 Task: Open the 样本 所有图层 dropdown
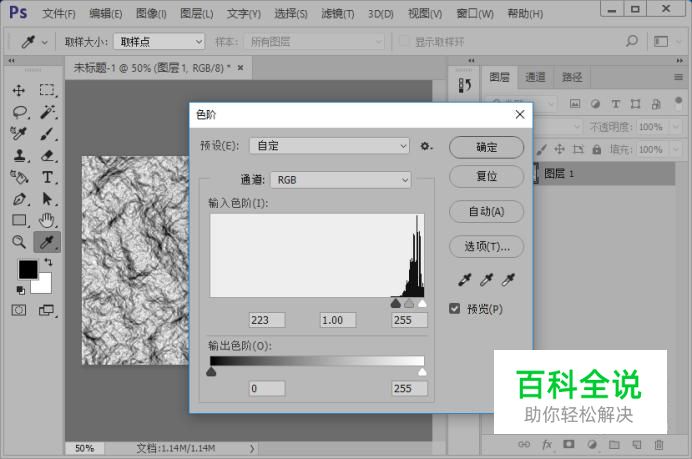[x=314, y=42]
